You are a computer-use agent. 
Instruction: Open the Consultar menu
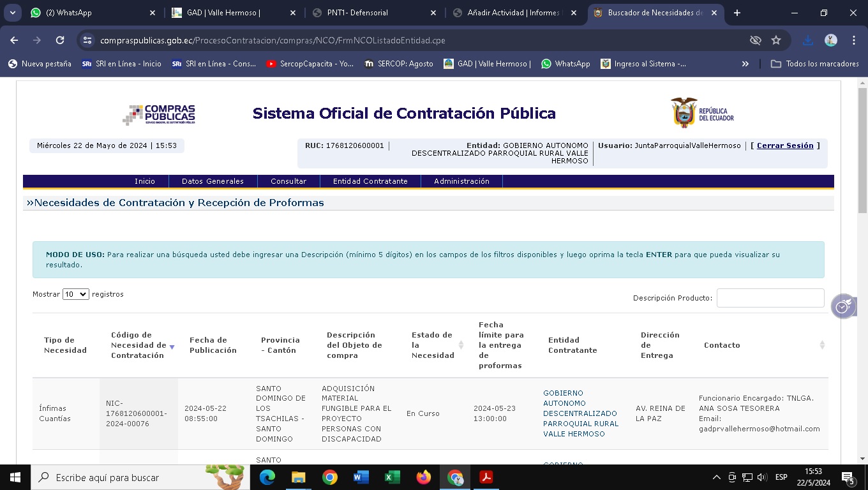(288, 181)
